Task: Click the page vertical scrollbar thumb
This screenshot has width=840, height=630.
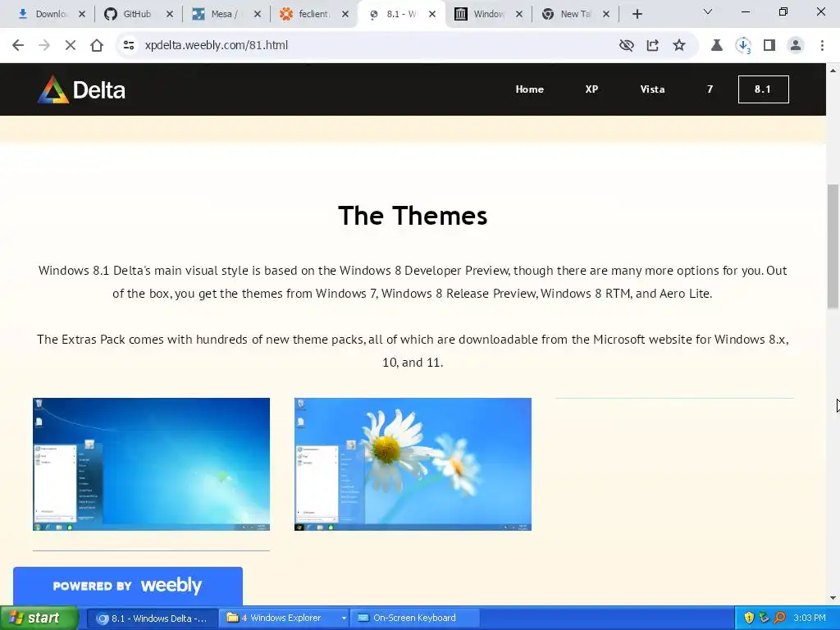Action: pos(833,246)
